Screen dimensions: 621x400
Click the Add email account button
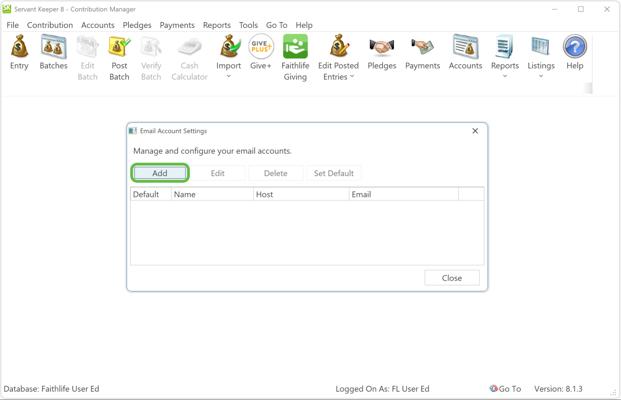click(x=160, y=173)
